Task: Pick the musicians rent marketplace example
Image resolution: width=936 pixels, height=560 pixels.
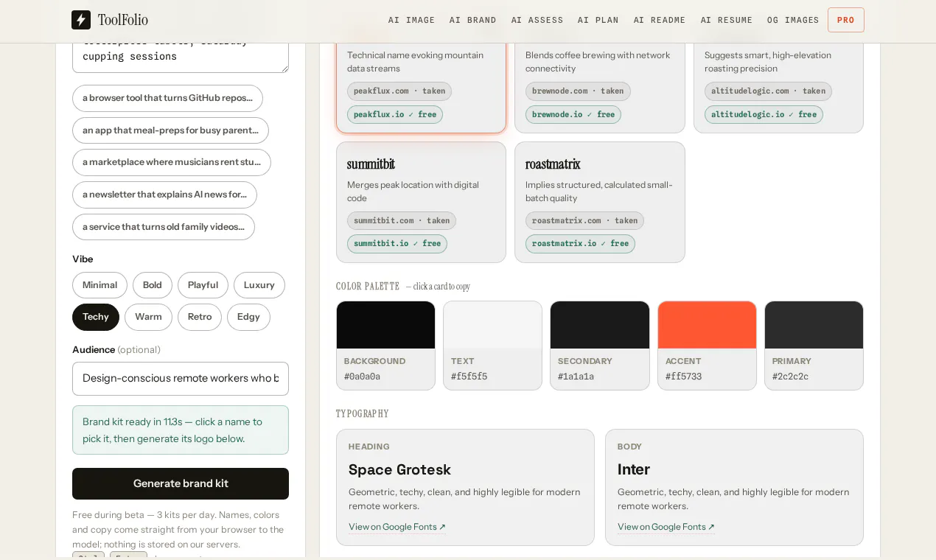Action: tap(172, 162)
